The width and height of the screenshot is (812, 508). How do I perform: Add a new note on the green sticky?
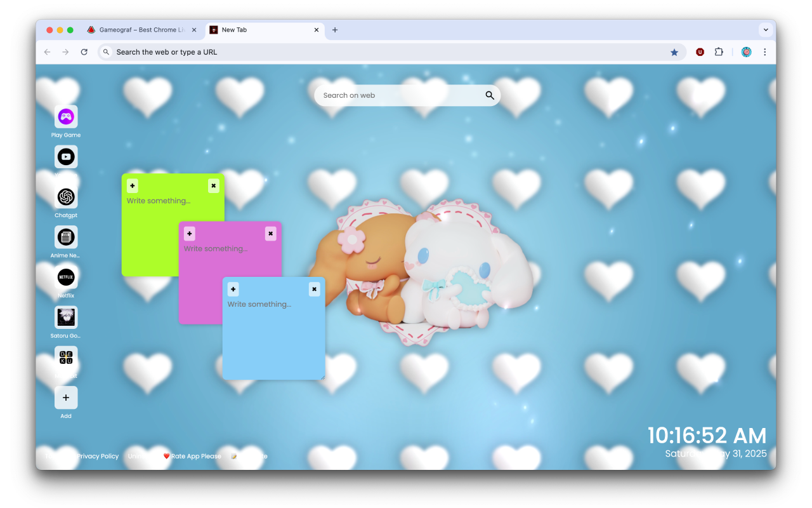click(x=132, y=185)
